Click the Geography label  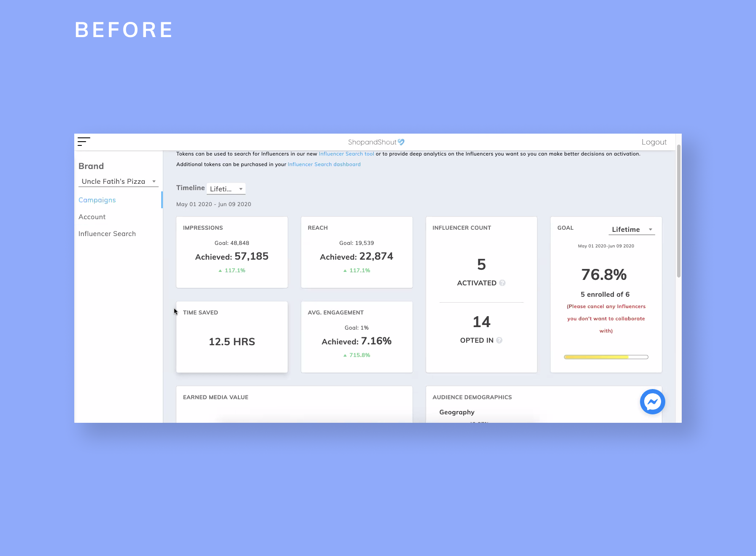[457, 412]
